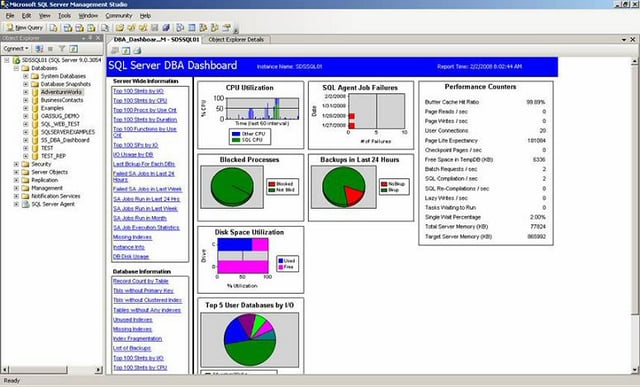Click the Open File folder icon
The width and height of the screenshot is (640, 387).
pos(120,28)
